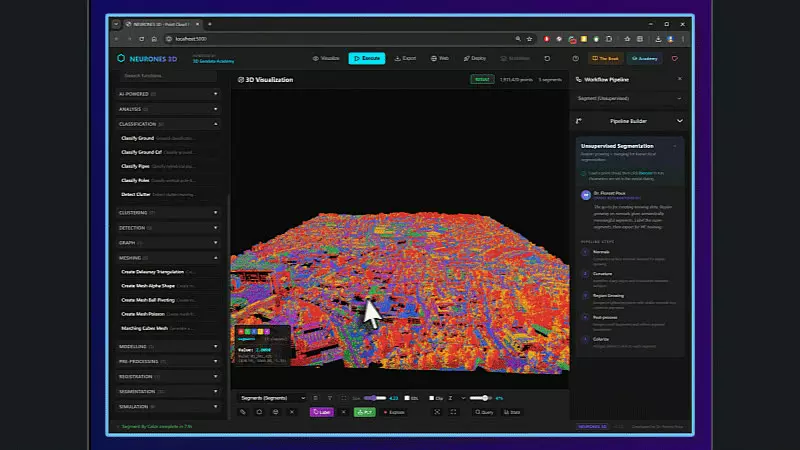Expand the CLUSTERING category

[x=168, y=213]
